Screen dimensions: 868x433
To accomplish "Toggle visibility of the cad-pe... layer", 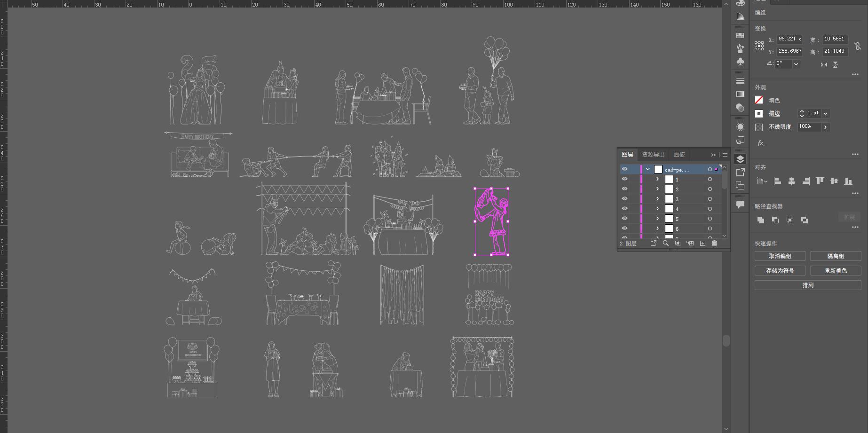I will click(x=624, y=169).
